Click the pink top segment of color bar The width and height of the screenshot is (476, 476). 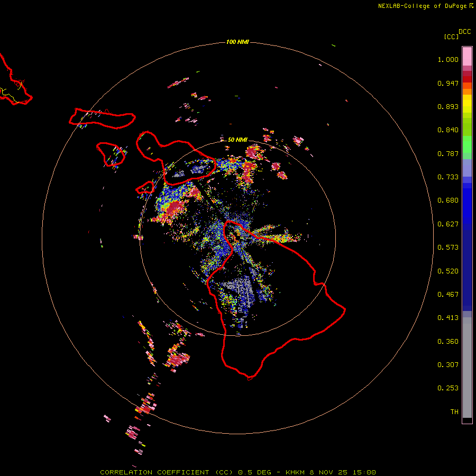point(467,56)
